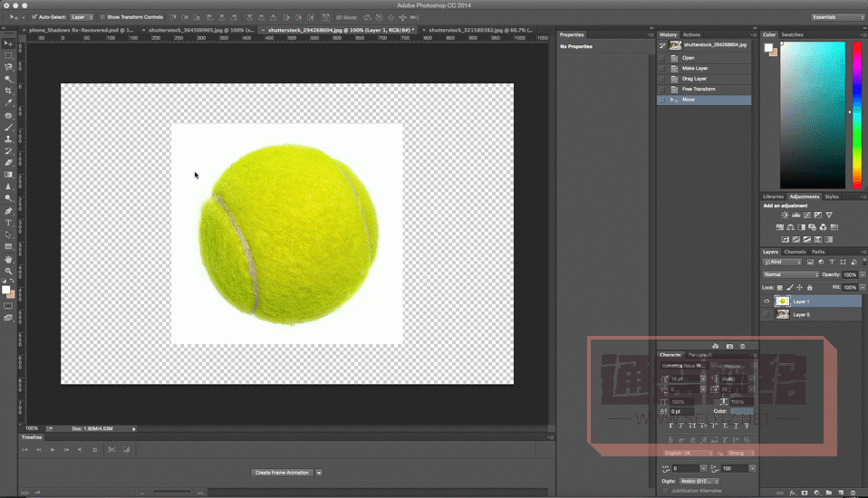Expand the Auto-Select Layer dropdown

pos(82,17)
